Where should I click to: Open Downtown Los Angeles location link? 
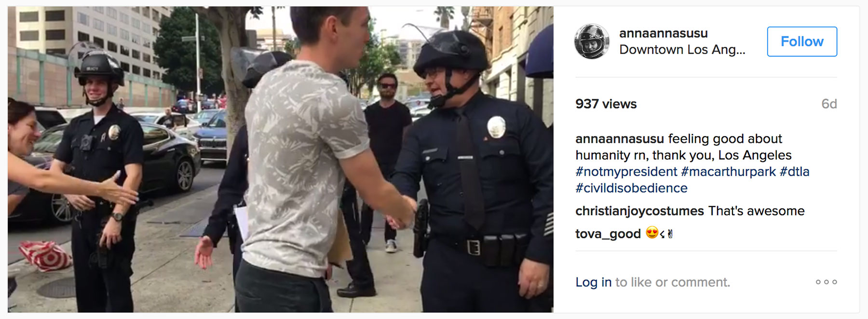click(682, 50)
